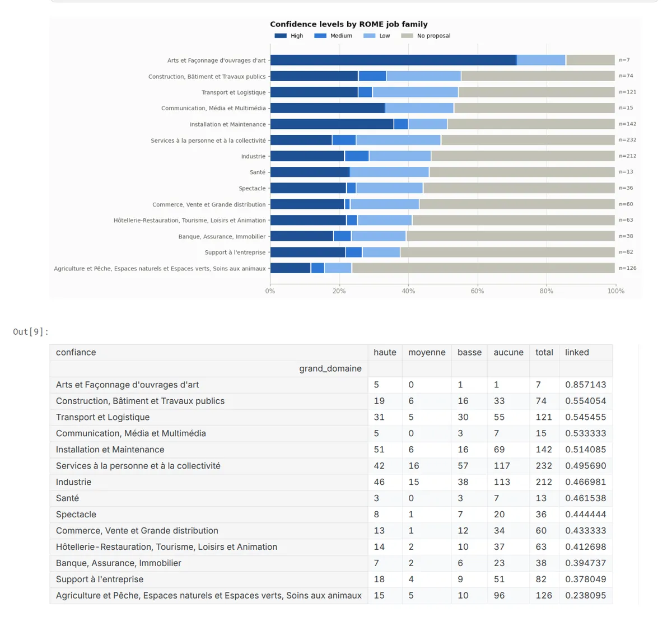Select table row 'Support à l'entreprise'

click(x=331, y=579)
